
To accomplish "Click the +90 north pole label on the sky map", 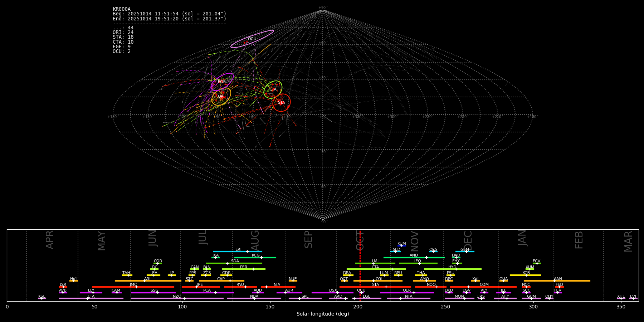I will (x=322, y=8).
